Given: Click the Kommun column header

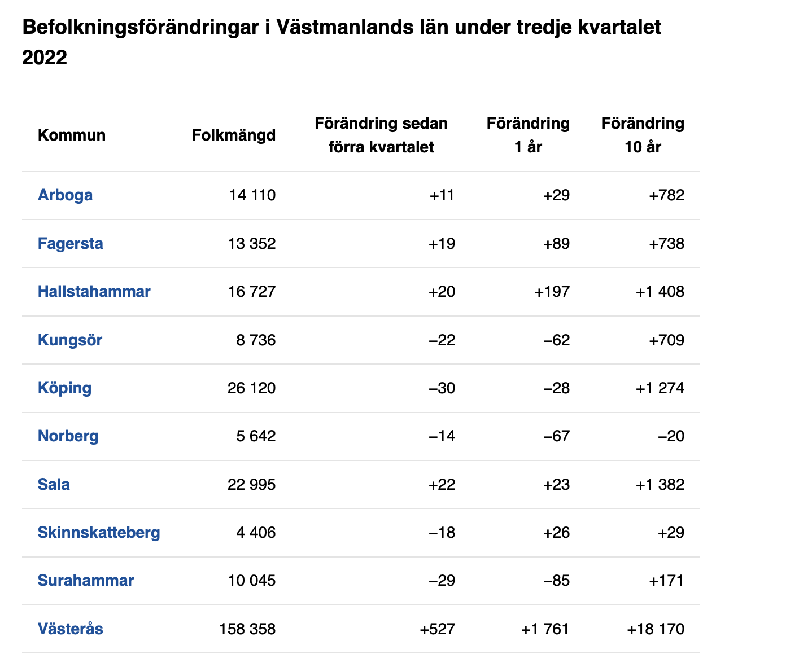Looking at the screenshot, I should pyautogui.click(x=72, y=135).
